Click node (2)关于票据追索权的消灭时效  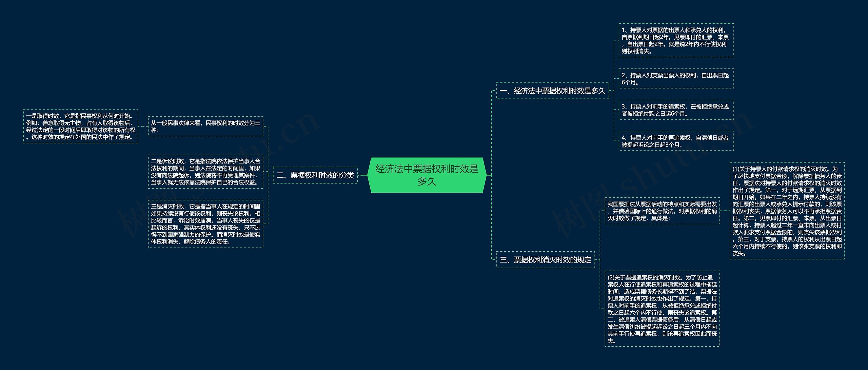662,309
